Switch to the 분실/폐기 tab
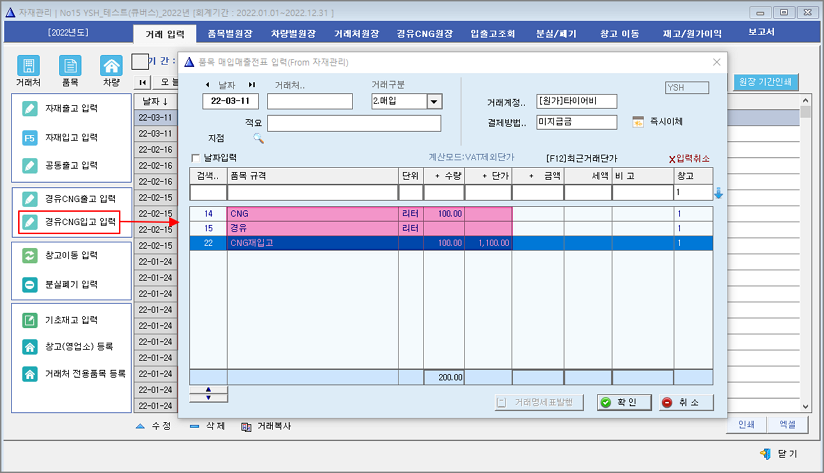Viewport: 824px width, 473px height. pyautogui.click(x=556, y=34)
